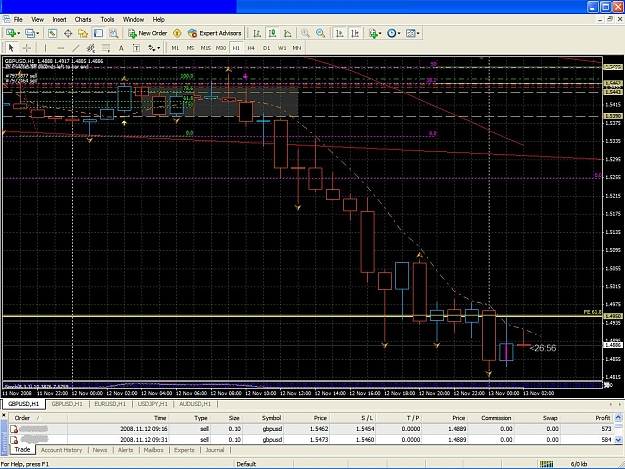Viewport: 625px width, 469px height.
Task: Select the Text tool A icon
Action: coord(121,48)
